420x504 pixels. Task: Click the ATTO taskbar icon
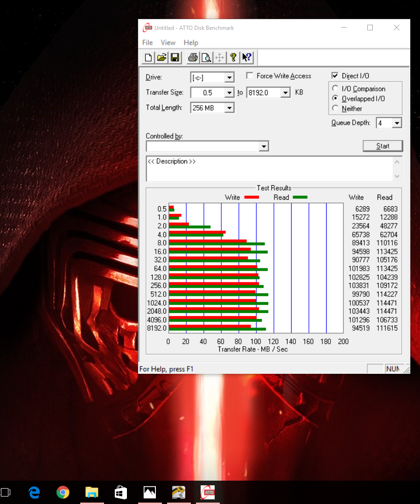click(x=208, y=492)
